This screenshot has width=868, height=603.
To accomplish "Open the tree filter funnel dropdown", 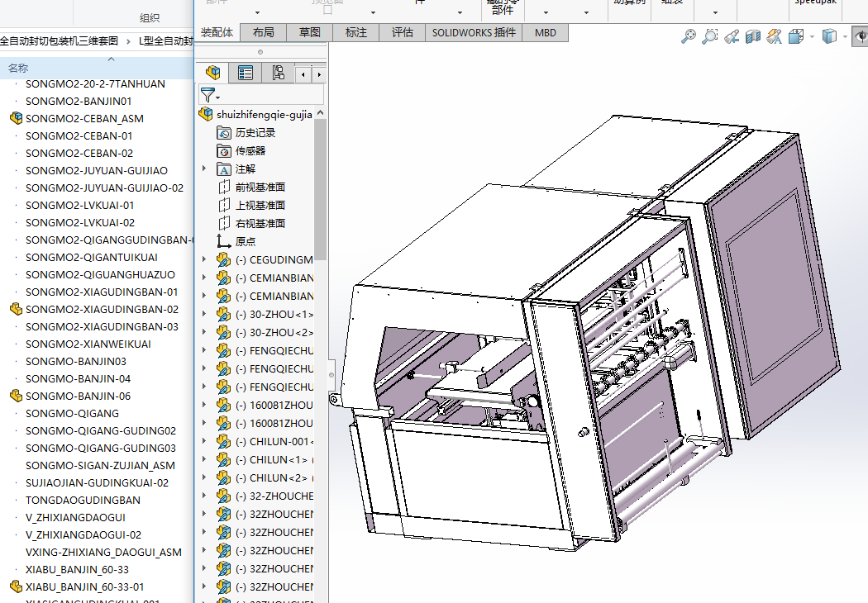I will (x=210, y=96).
